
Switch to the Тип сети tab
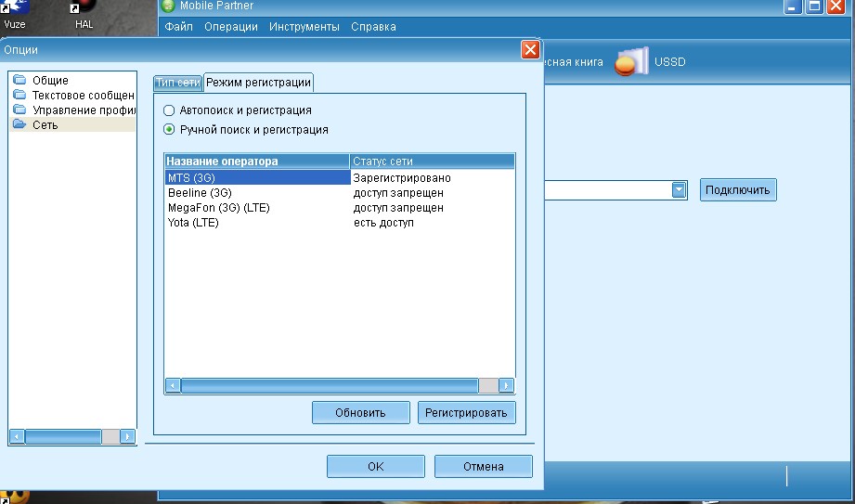[177, 83]
